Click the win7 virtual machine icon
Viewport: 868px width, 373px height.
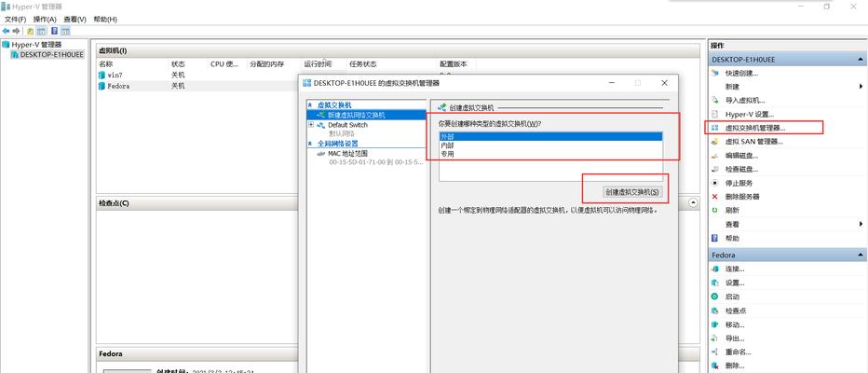102,75
